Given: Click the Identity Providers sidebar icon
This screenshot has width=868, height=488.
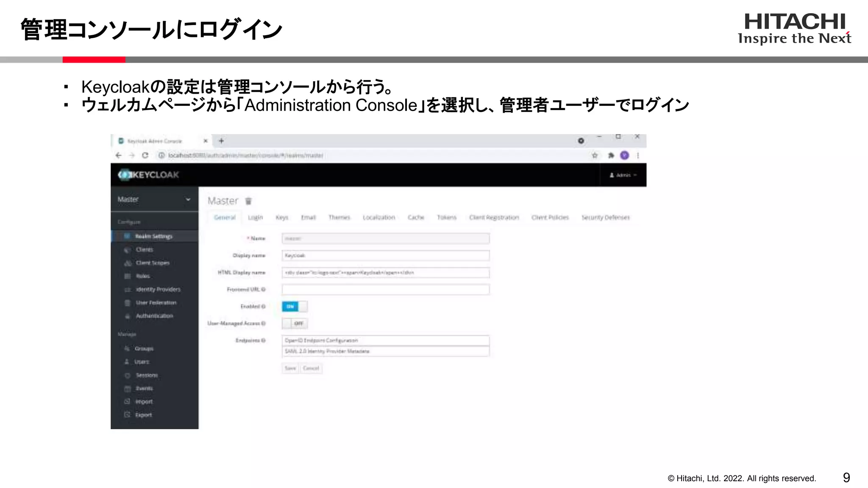Looking at the screenshot, I should [x=127, y=290].
